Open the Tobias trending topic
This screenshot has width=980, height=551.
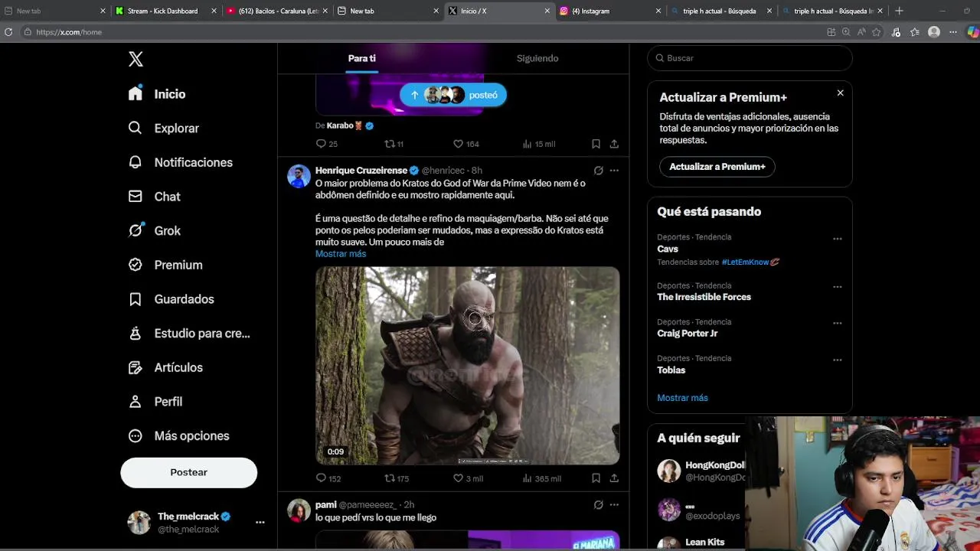671,370
